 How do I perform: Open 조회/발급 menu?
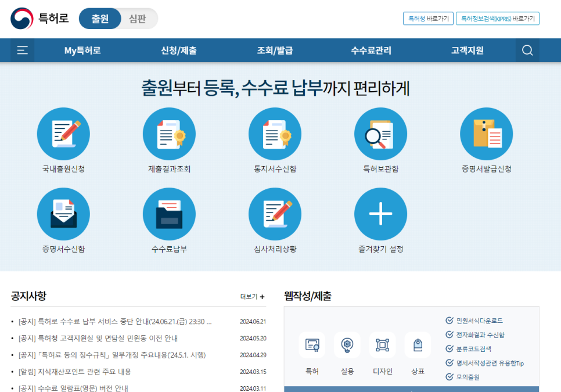[x=275, y=51]
